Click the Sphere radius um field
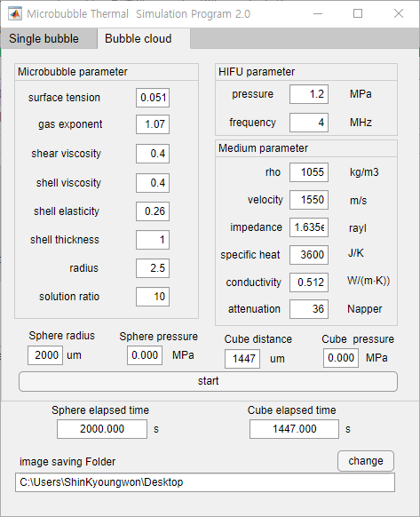This screenshot has width=420, height=517. point(45,355)
